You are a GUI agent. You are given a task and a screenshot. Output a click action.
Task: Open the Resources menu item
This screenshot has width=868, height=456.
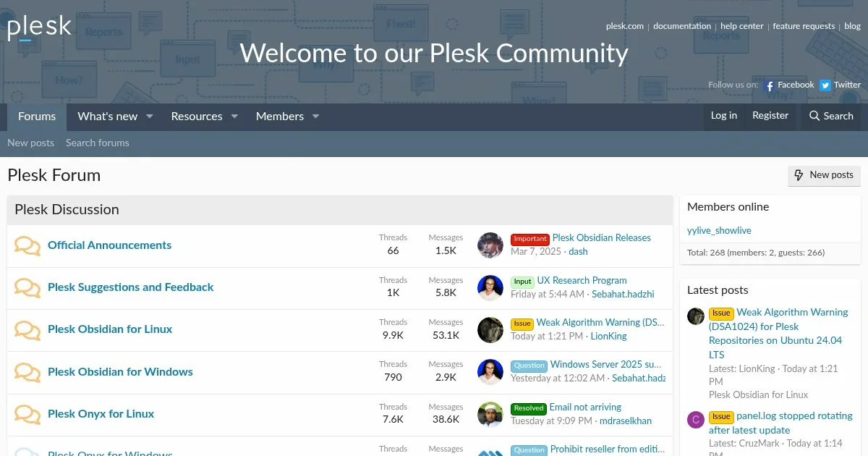197,117
